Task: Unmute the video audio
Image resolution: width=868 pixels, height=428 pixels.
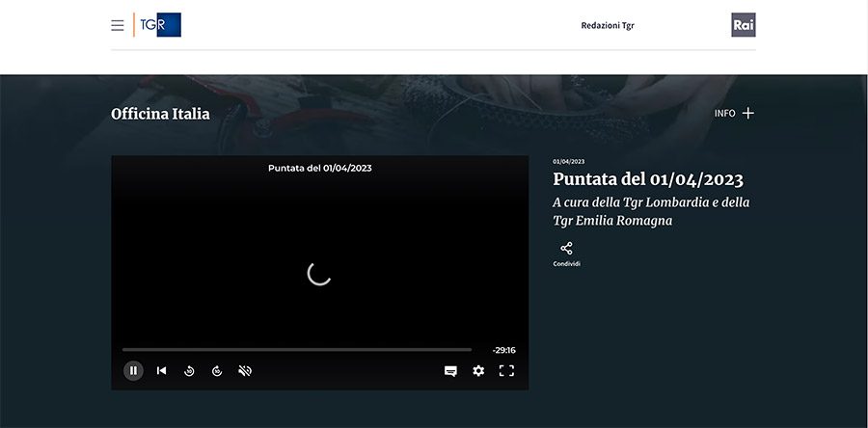Action: tap(245, 371)
